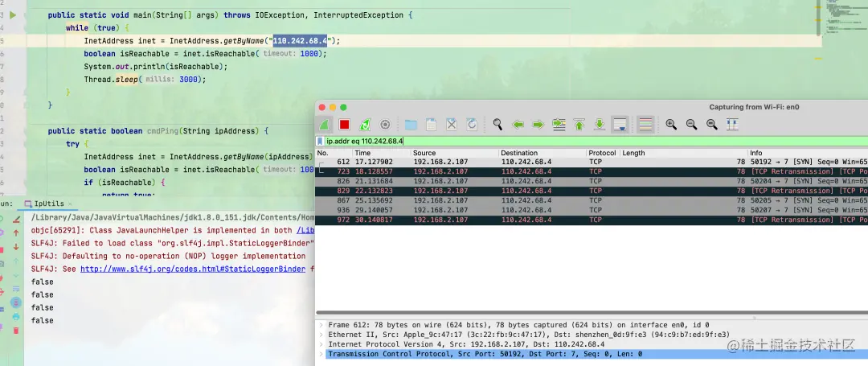Select retransmission packet 723
This screenshot has height=366, width=868.
pos(592,171)
